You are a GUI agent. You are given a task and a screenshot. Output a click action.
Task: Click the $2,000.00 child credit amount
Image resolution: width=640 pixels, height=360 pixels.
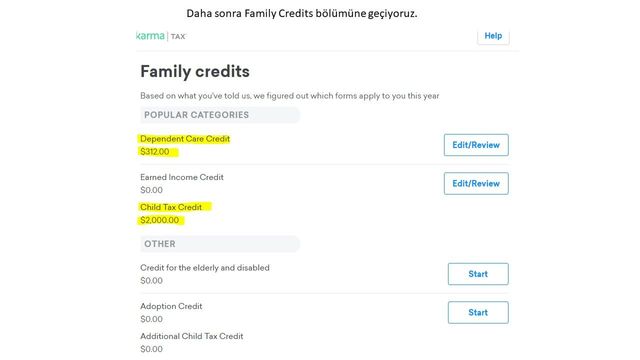click(160, 220)
